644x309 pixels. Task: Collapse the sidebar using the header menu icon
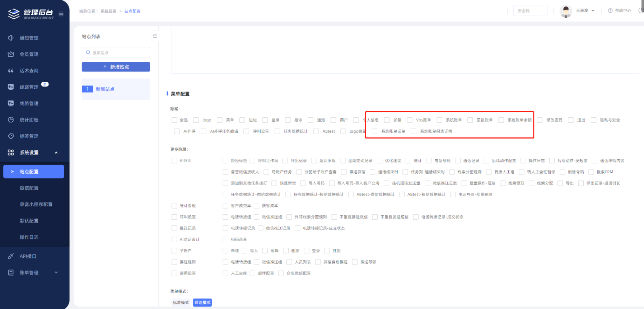[61, 14]
